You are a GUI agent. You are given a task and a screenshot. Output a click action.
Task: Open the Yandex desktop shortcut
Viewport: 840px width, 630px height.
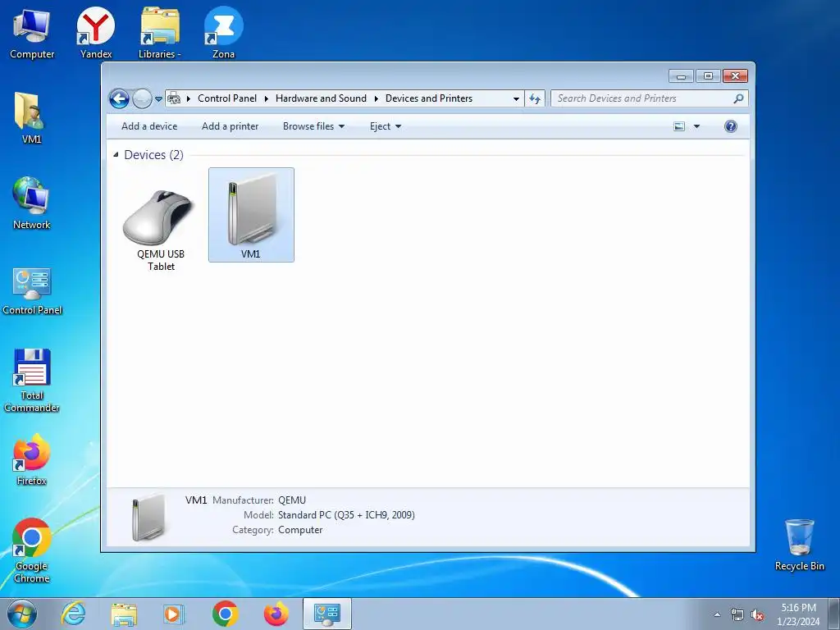[x=96, y=33]
